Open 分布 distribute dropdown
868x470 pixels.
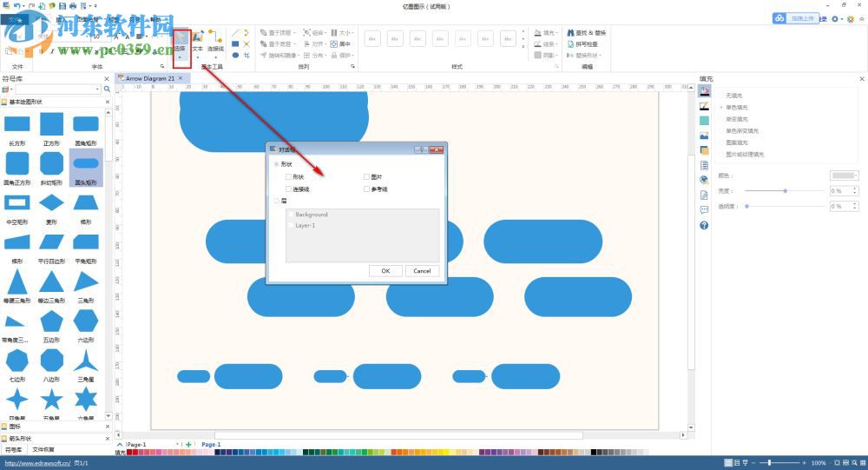click(314, 56)
